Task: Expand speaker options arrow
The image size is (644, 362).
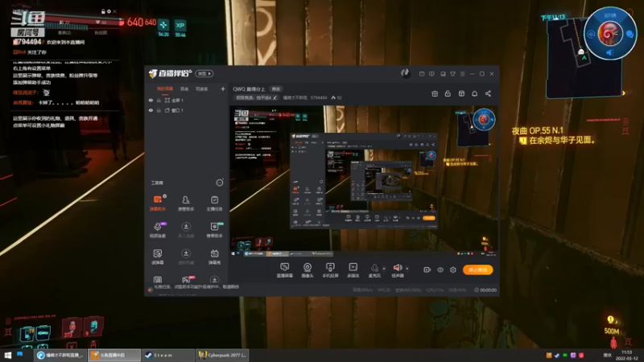Action: pos(407,269)
